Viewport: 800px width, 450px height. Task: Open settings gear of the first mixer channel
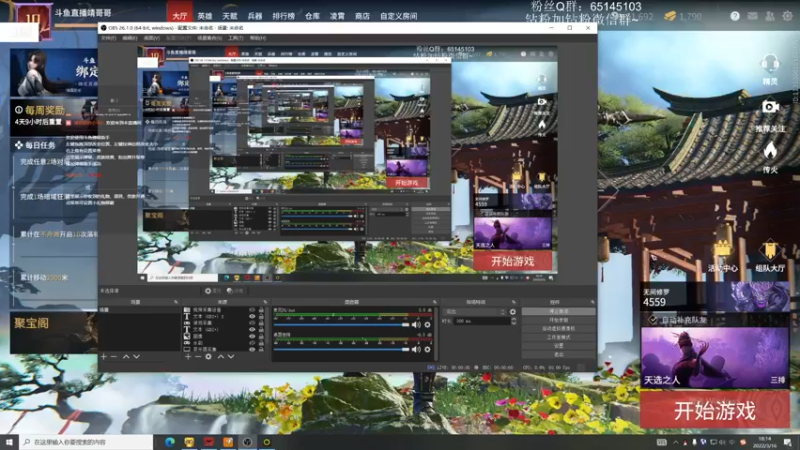(x=428, y=324)
